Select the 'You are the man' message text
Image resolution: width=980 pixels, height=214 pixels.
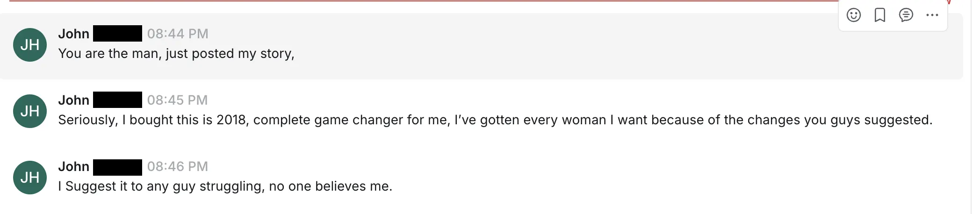point(176,54)
